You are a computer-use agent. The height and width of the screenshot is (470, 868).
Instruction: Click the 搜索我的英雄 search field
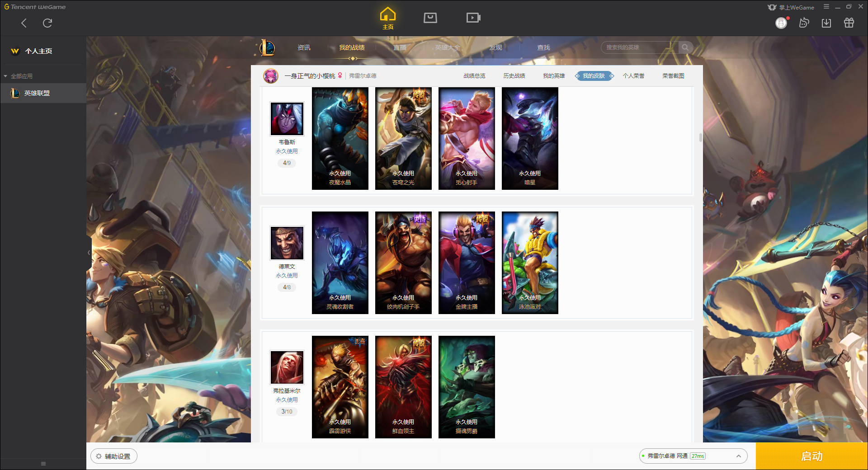640,47
